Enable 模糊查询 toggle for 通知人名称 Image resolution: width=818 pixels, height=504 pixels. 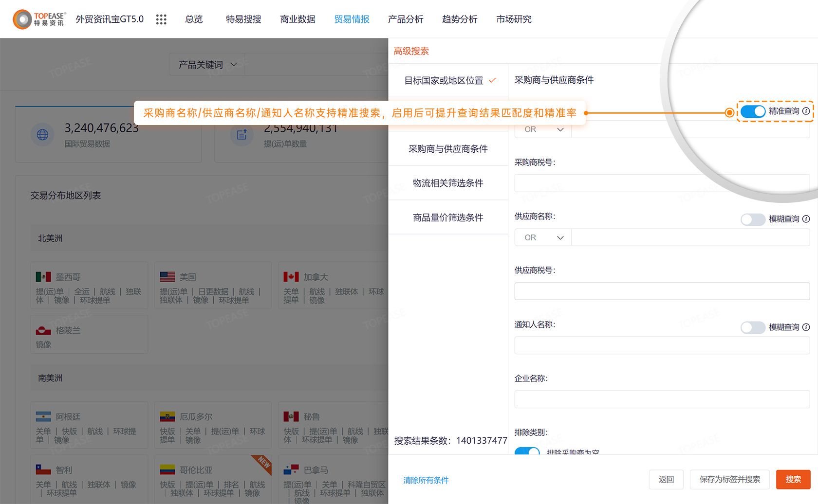coord(753,327)
